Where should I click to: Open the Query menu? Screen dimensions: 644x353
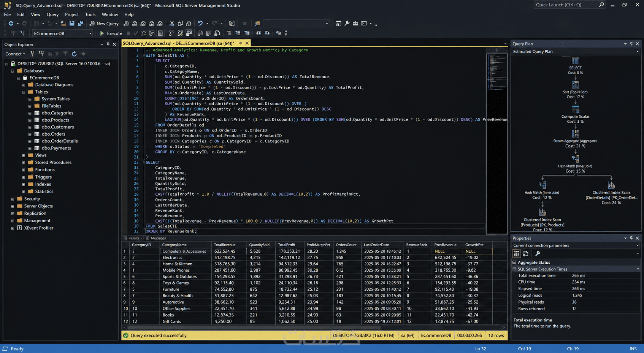[x=52, y=14]
